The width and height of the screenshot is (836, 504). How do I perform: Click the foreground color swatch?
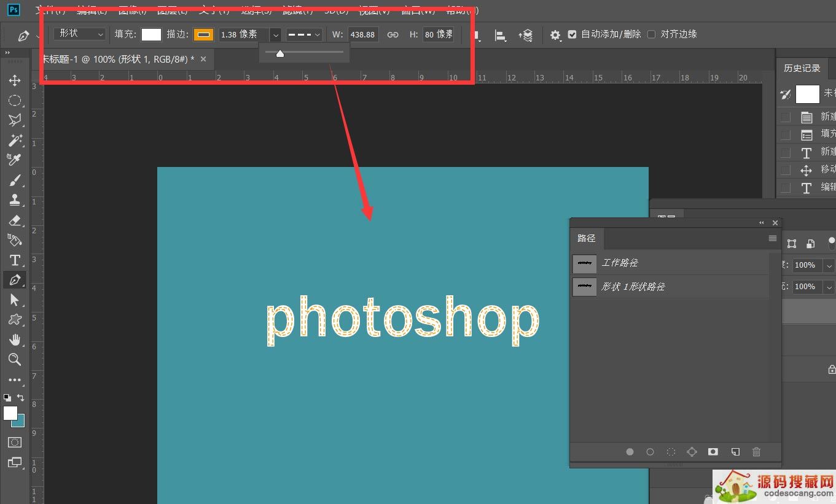click(10, 413)
